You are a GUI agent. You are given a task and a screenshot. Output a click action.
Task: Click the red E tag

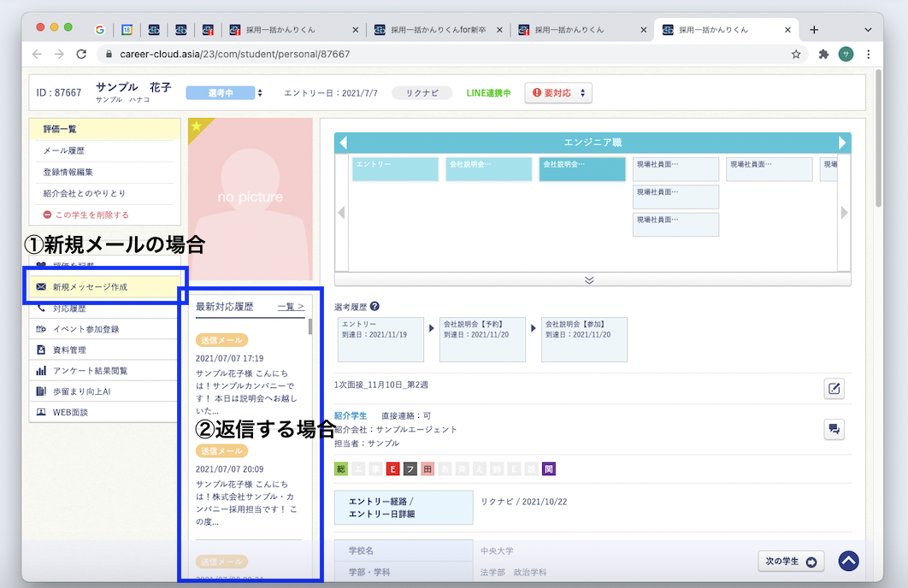[x=392, y=469]
